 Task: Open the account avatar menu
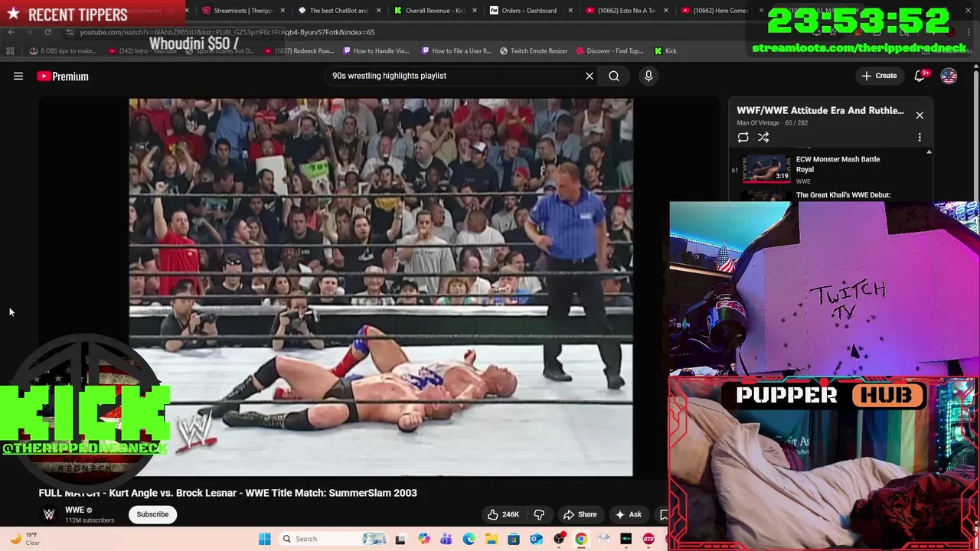pos(949,76)
